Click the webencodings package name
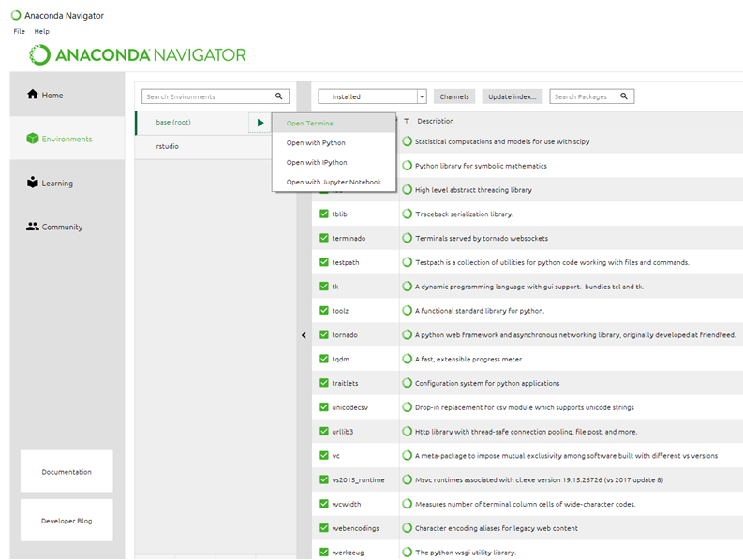Viewport: 743px width, 560px height. [355, 528]
